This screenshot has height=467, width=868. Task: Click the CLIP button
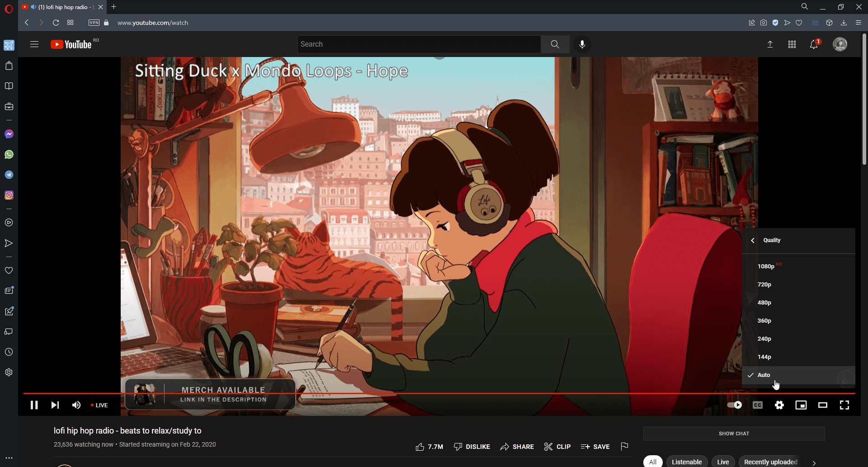pyautogui.click(x=557, y=447)
